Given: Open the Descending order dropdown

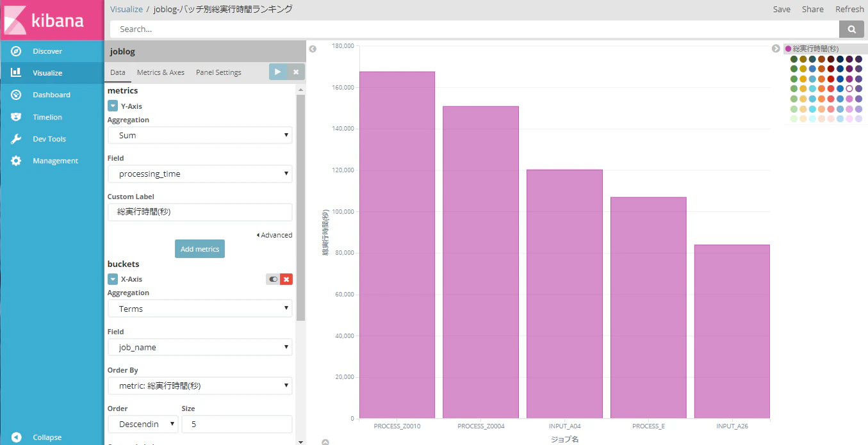Looking at the screenshot, I should tap(143, 424).
